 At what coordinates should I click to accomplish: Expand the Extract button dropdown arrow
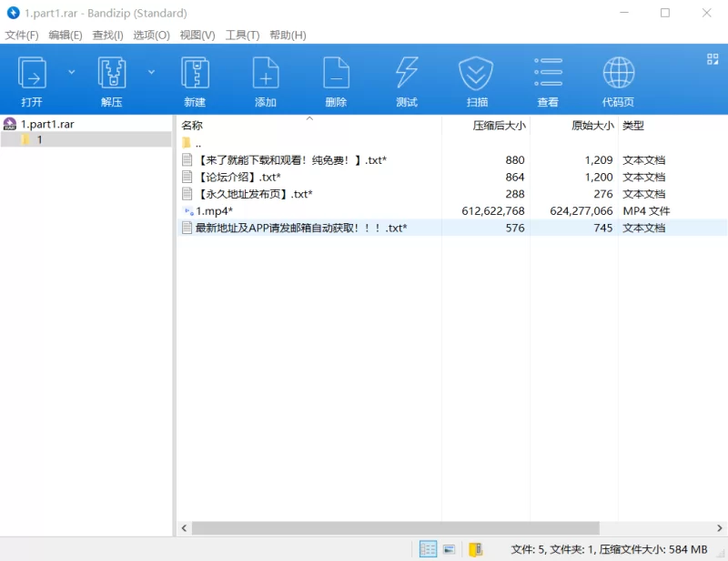point(151,72)
